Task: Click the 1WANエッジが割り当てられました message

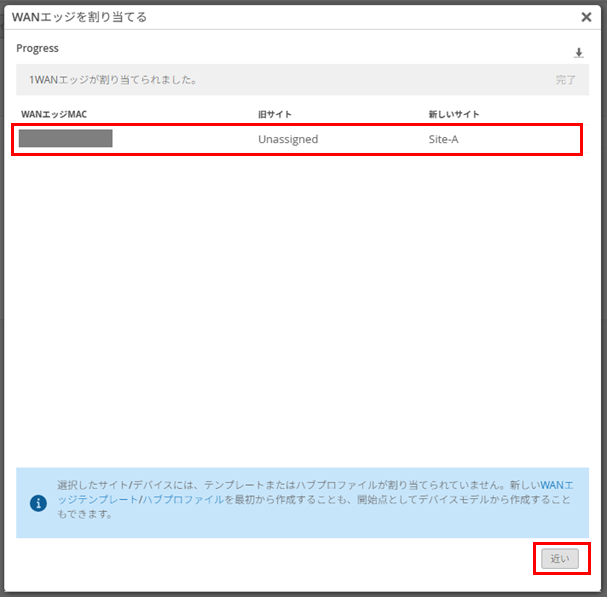Action: pyautogui.click(x=113, y=80)
